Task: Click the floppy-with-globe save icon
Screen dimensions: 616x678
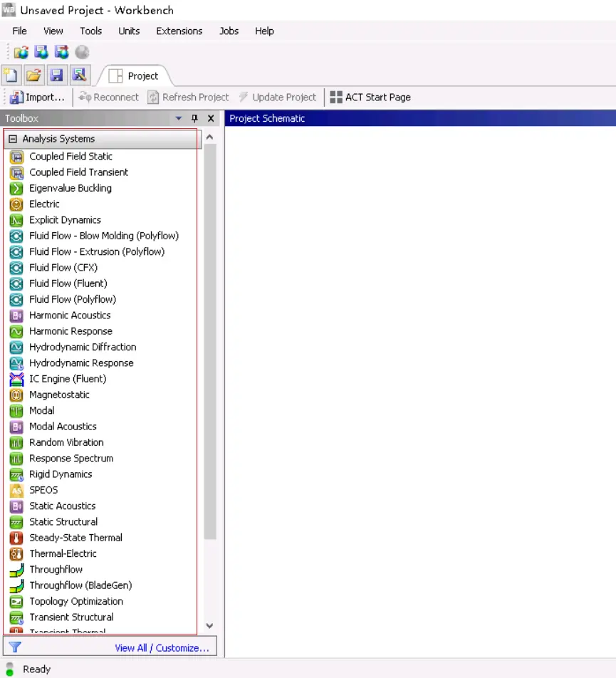Action: coord(41,52)
